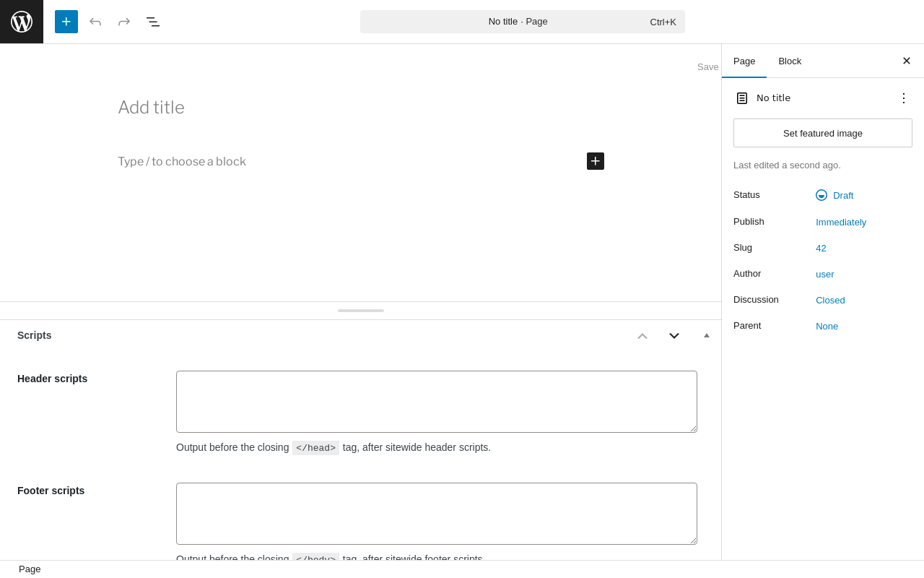The width and height of the screenshot is (924, 578).
Task: Click the Redo arrow icon
Action: pos(124,22)
